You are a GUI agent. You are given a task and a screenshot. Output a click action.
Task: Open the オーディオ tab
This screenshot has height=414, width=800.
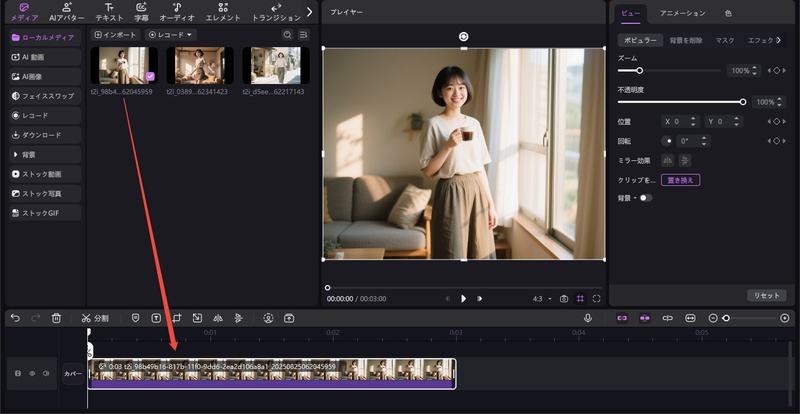177,12
